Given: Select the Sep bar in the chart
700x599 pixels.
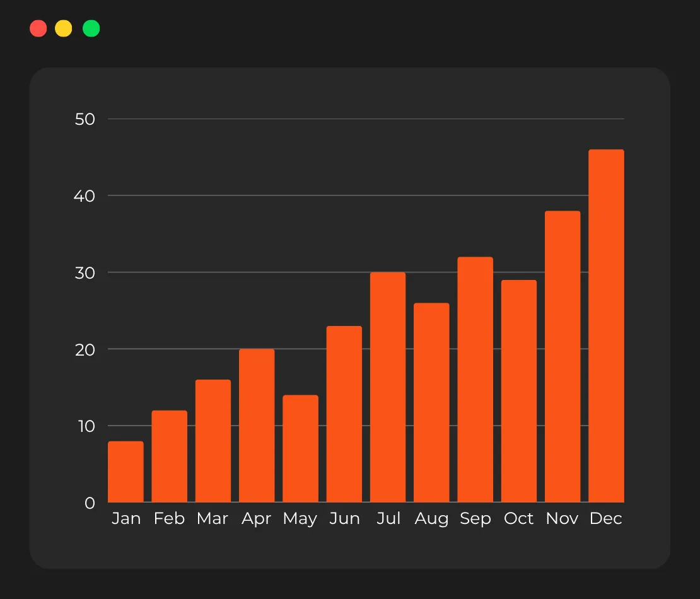Looking at the screenshot, I should [x=475, y=380].
